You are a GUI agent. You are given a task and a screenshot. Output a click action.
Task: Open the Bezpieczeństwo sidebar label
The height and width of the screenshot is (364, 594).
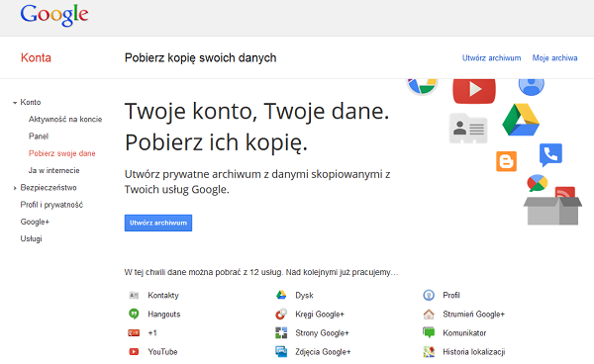49,188
